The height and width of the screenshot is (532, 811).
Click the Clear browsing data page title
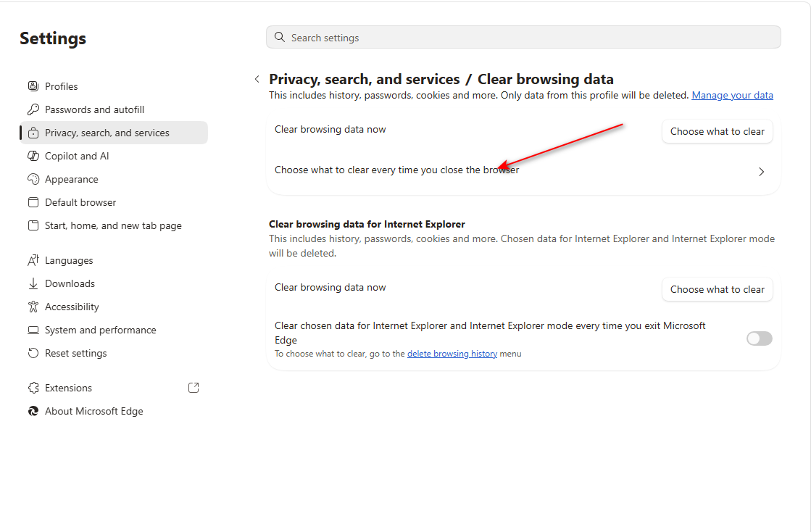point(545,79)
